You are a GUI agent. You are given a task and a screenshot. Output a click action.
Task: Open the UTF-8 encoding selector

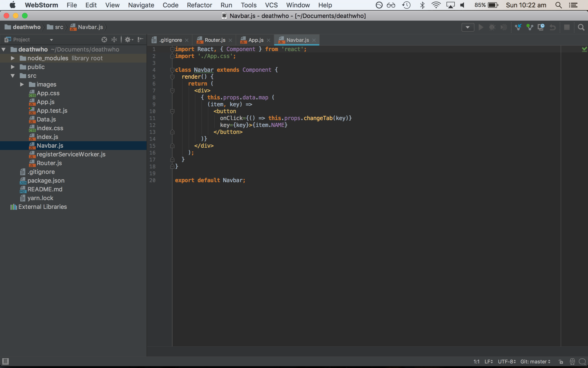click(x=507, y=361)
